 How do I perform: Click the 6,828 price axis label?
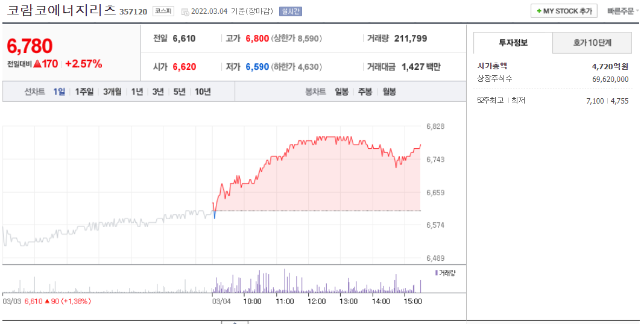click(x=435, y=126)
